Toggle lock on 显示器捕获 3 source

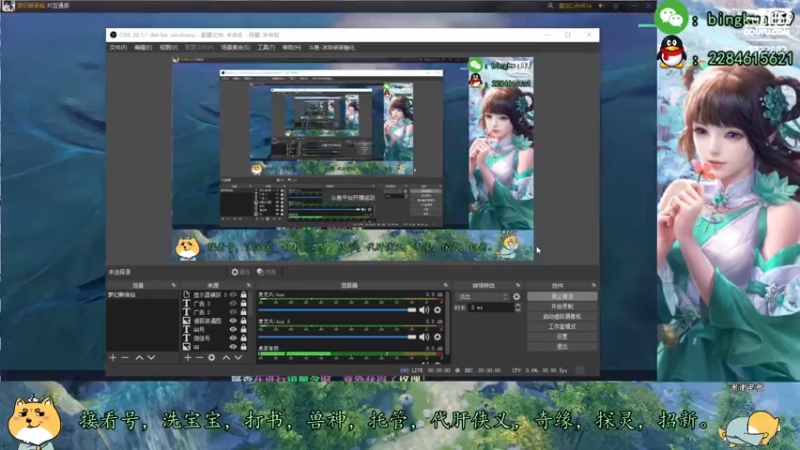click(243, 294)
